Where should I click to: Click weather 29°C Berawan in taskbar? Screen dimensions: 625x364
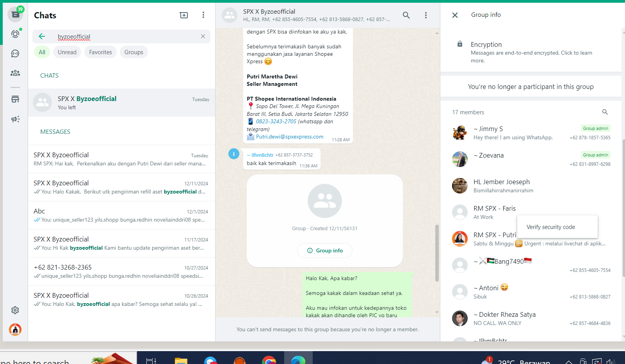point(516,360)
